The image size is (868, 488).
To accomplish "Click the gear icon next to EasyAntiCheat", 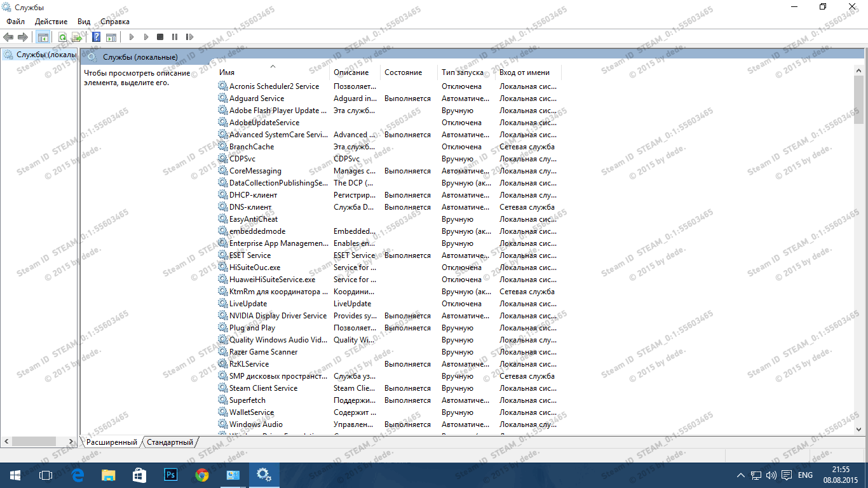I will pyautogui.click(x=223, y=219).
